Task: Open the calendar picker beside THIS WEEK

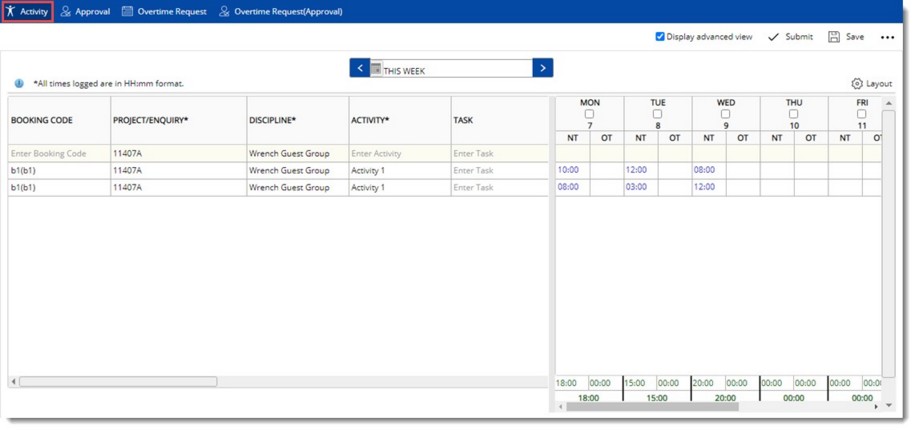Action: [377, 69]
